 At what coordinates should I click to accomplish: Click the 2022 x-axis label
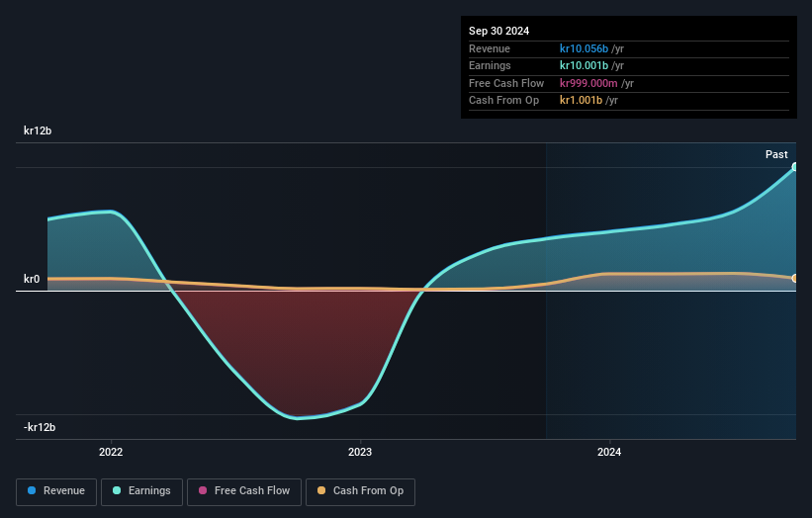(x=111, y=452)
